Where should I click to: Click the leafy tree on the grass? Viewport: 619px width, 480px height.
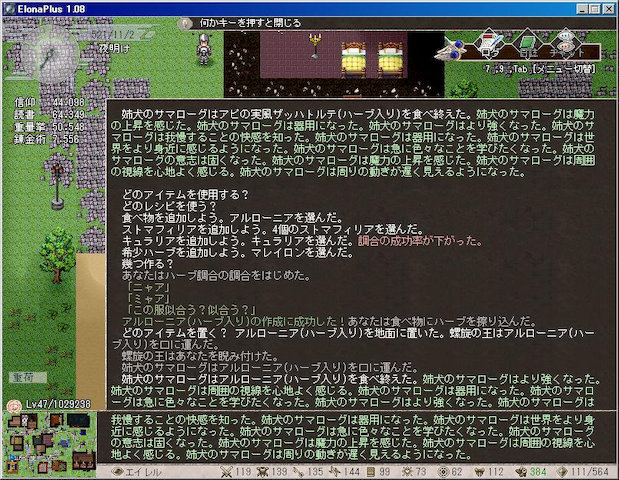click(x=58, y=256)
